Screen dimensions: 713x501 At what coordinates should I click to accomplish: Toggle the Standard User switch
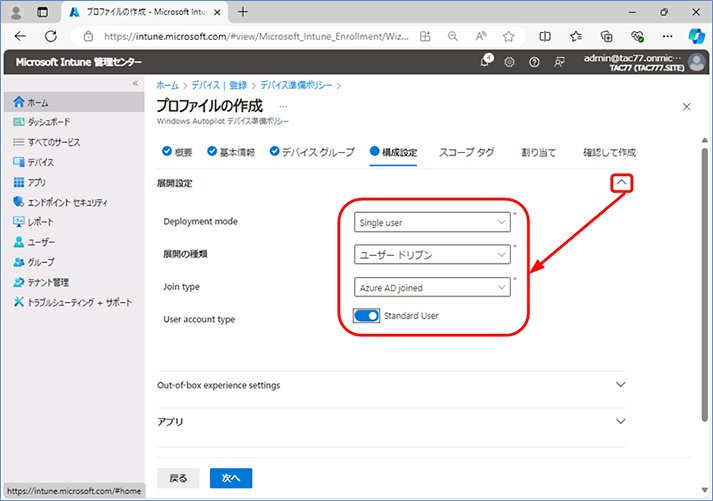(367, 316)
